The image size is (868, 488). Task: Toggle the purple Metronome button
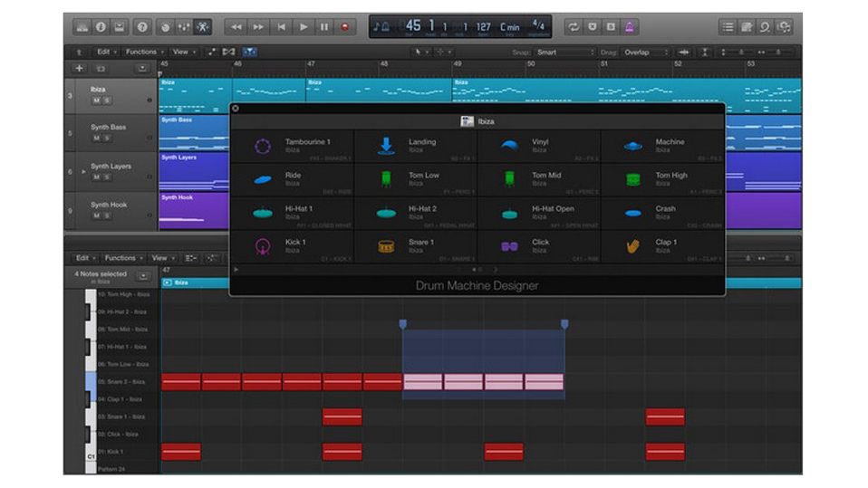(x=630, y=26)
